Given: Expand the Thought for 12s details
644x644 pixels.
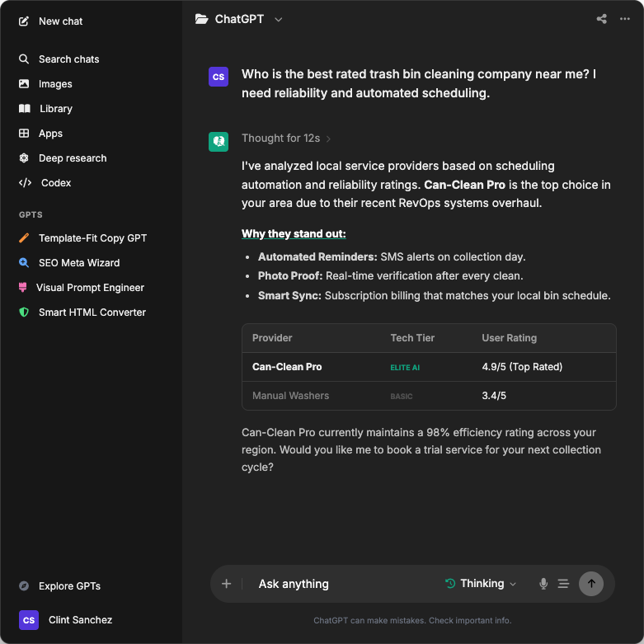Looking at the screenshot, I should (286, 139).
